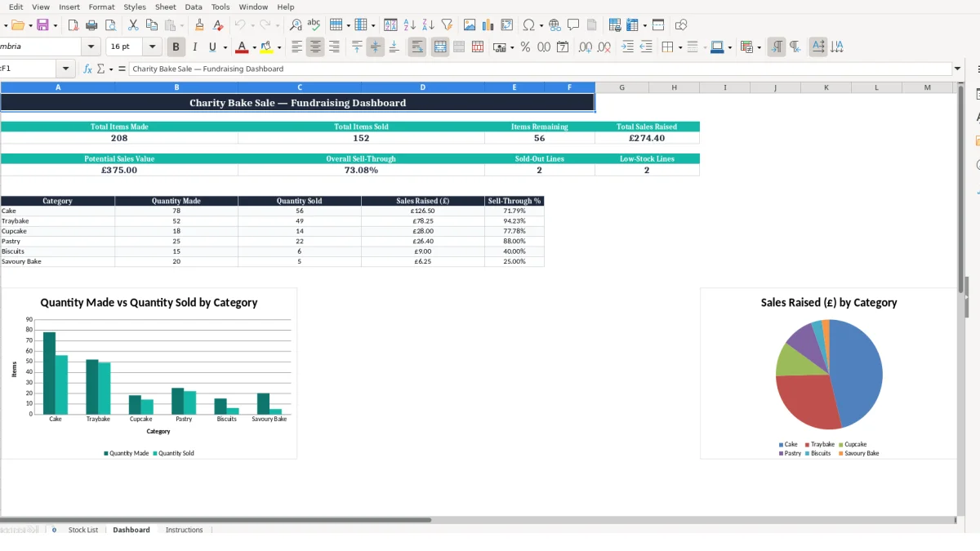Select column header G
Viewport: 980px width, 551px height.
(621, 87)
